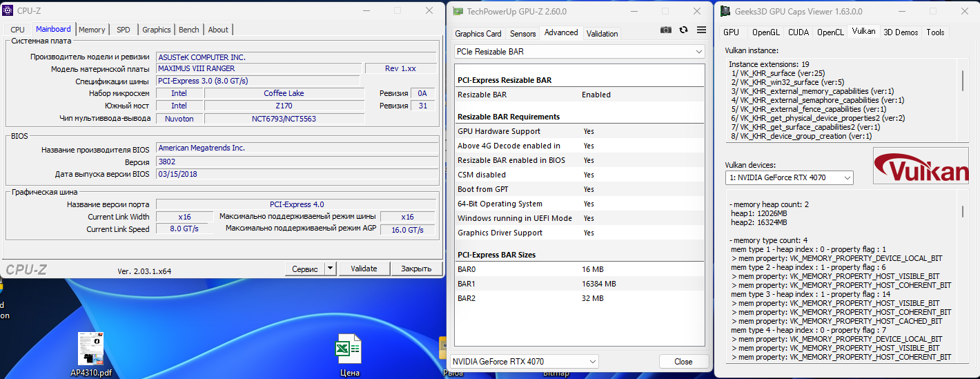Open the About tab in CPU-Z
The height and width of the screenshot is (379, 980).
218,30
